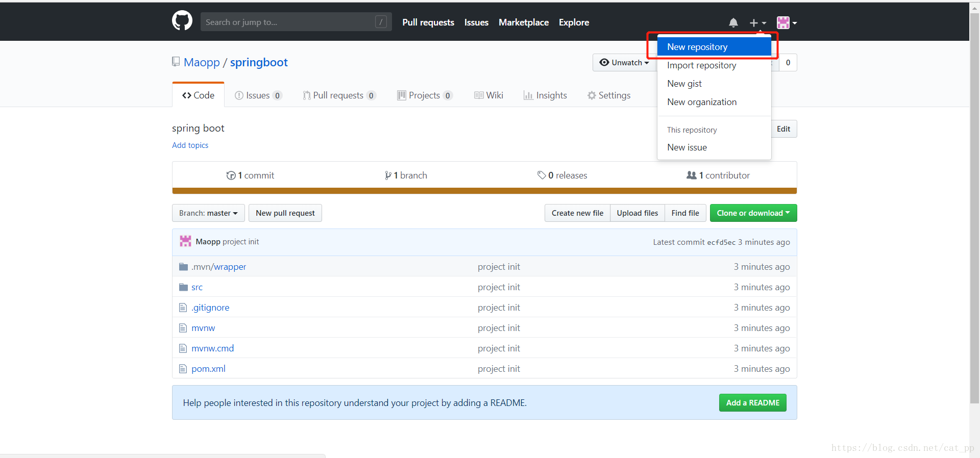This screenshot has height=458, width=980.
Task: Click the Edit description button
Action: coord(783,129)
